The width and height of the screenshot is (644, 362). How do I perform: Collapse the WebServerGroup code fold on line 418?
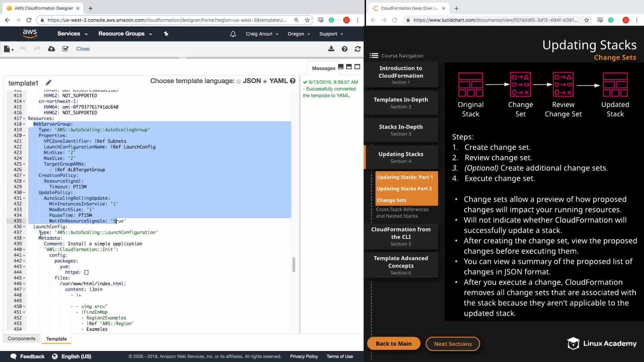(x=24, y=124)
